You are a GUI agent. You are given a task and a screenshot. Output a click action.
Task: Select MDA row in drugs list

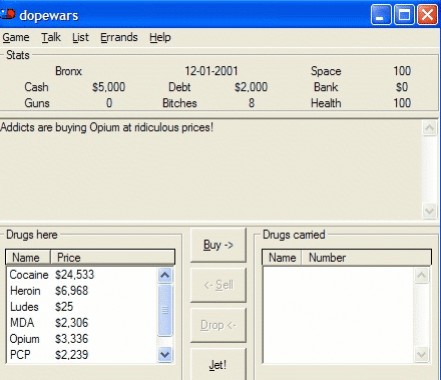coord(82,323)
